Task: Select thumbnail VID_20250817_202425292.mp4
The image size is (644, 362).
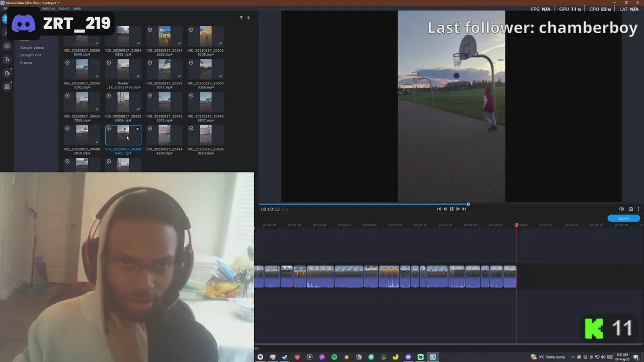Action: coord(82,69)
